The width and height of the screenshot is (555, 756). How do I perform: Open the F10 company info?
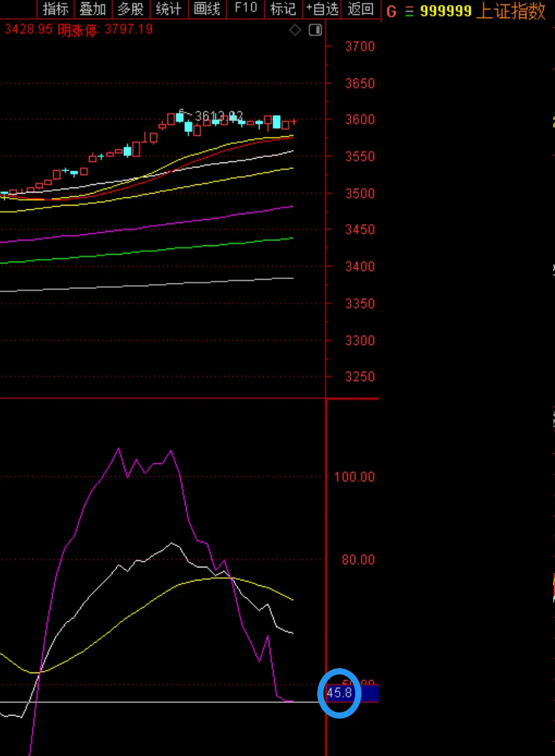click(245, 8)
